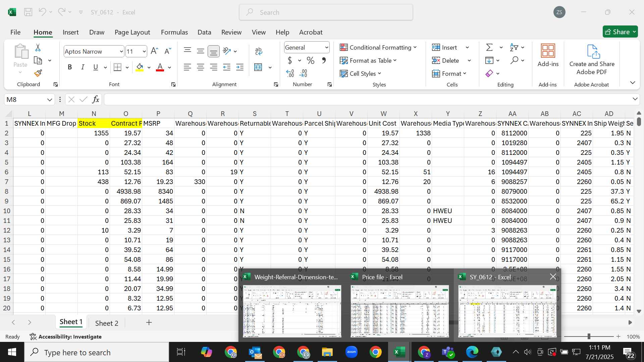The image size is (644, 362).
Task: Click the Cut scissors icon
Action: [38, 48]
